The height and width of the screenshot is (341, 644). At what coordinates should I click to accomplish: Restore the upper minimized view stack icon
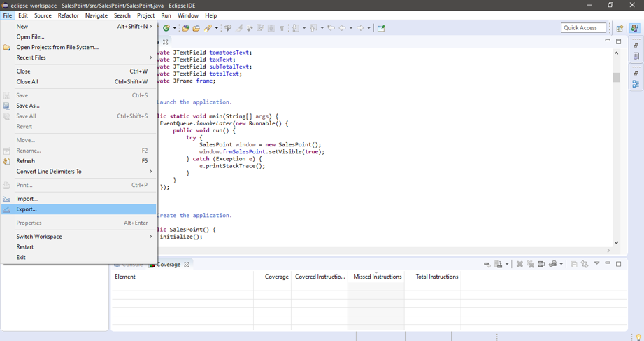(x=636, y=46)
